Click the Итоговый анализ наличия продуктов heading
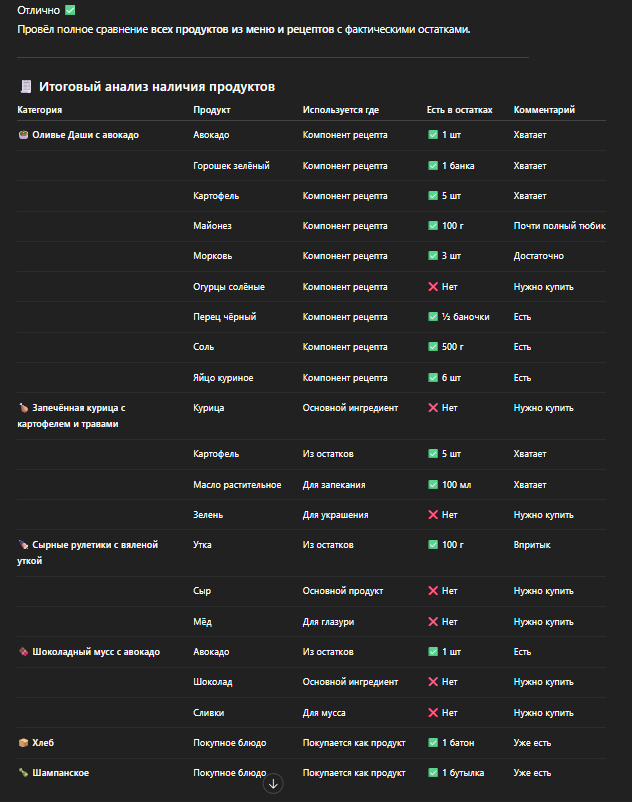Screen dimensions: 632x802 [157, 87]
